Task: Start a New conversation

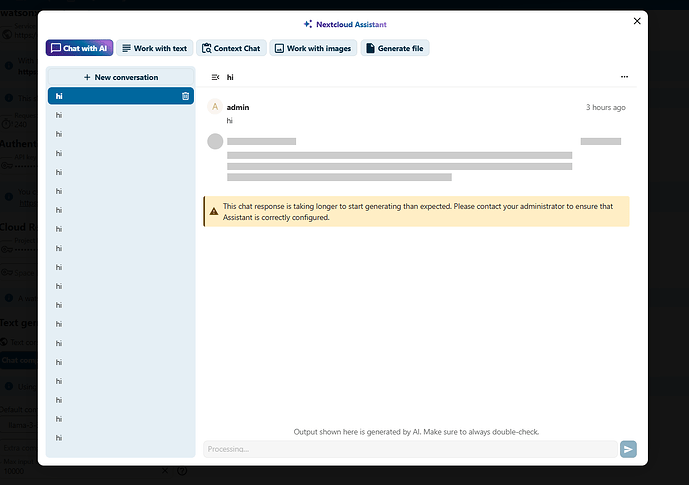Action: 120,77
